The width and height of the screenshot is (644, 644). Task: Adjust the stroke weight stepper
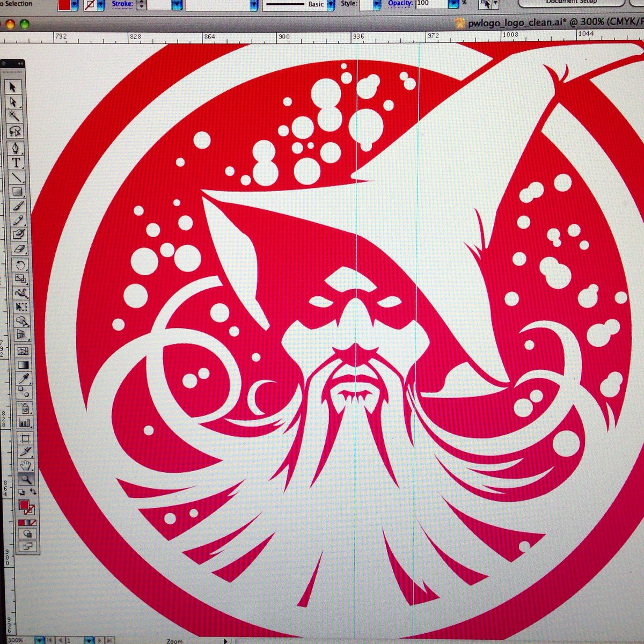coord(142,5)
